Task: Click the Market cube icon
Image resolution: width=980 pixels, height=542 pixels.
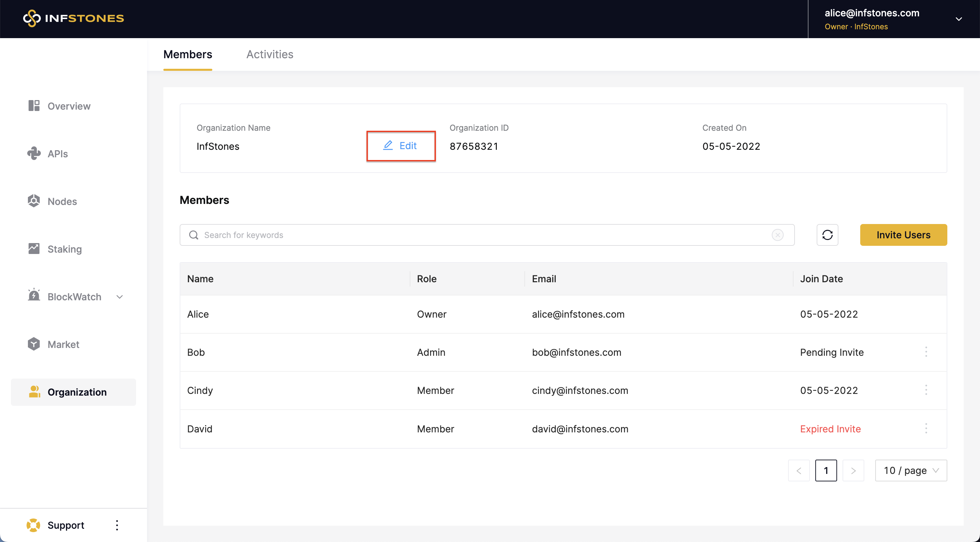Action: 34,344
